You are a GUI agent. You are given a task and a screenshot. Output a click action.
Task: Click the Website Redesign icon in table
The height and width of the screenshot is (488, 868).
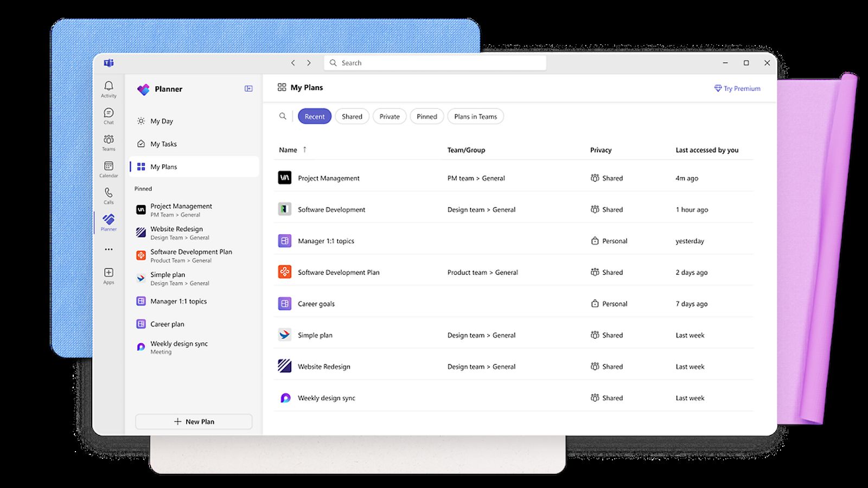click(x=285, y=366)
